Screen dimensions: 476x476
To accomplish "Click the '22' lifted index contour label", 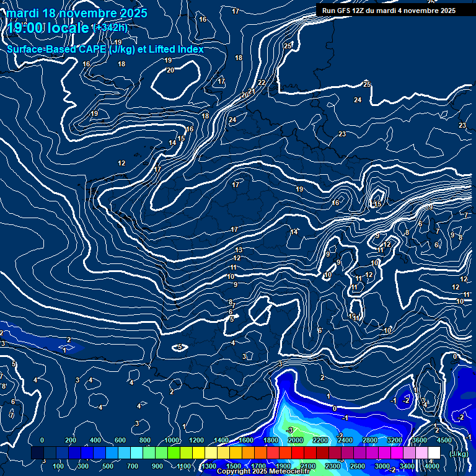I will tap(262, 82).
